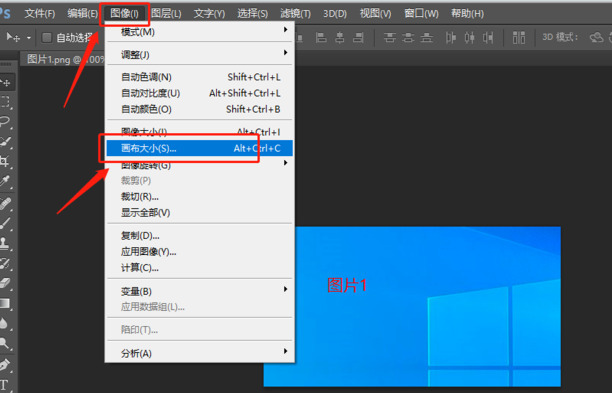Screen dimensions: 612x393
Task: Click the Move tool icon in options bar
Action: 13,37
